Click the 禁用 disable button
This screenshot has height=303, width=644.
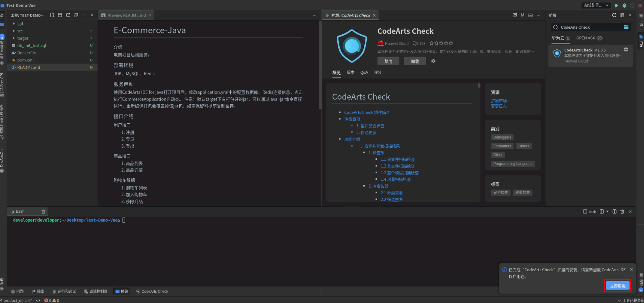388,61
